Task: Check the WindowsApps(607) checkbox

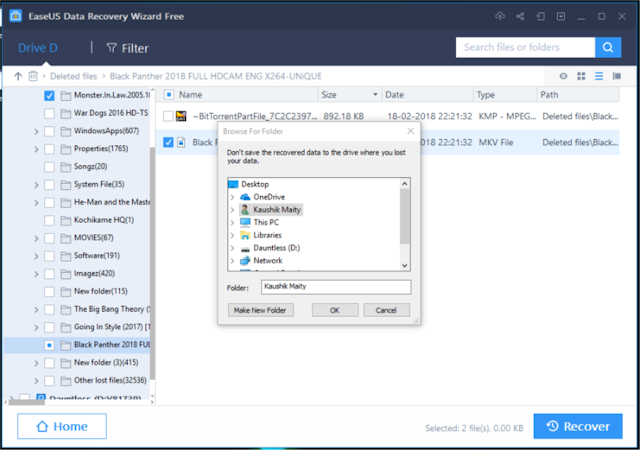Action: pos(49,131)
